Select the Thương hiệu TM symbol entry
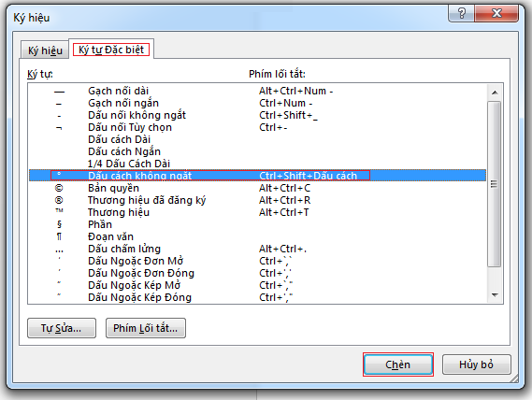532x400 pixels. click(257, 212)
